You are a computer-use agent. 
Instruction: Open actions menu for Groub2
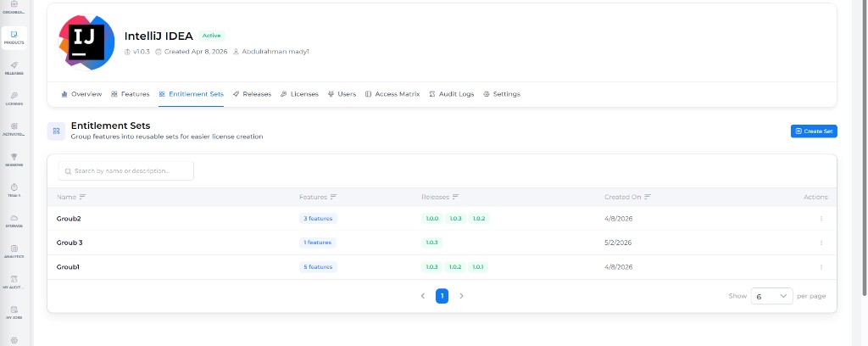pyautogui.click(x=821, y=219)
